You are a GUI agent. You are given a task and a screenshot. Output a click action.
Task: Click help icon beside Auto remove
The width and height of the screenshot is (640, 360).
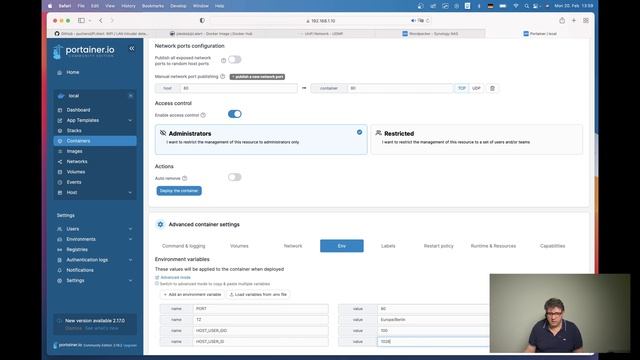coord(184,178)
